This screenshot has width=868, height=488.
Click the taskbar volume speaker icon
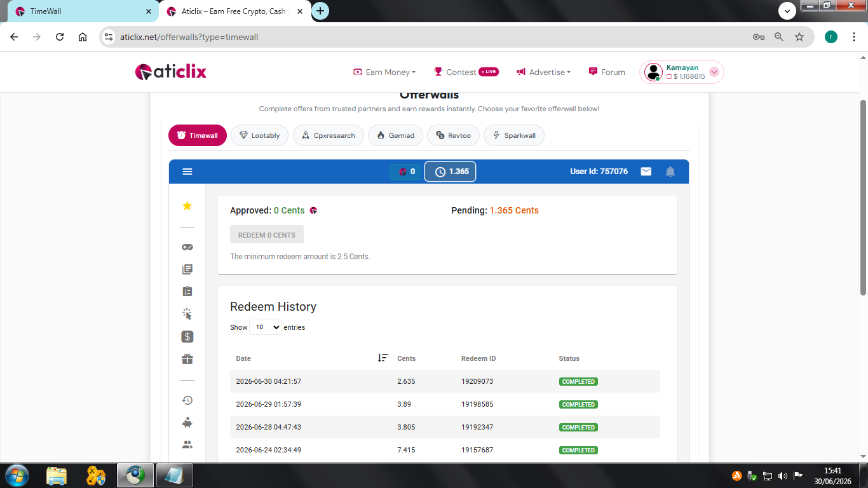(x=782, y=476)
